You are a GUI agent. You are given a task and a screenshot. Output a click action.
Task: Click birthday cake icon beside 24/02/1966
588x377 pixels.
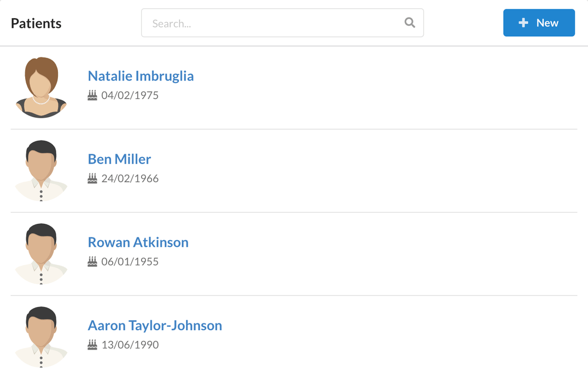click(92, 178)
